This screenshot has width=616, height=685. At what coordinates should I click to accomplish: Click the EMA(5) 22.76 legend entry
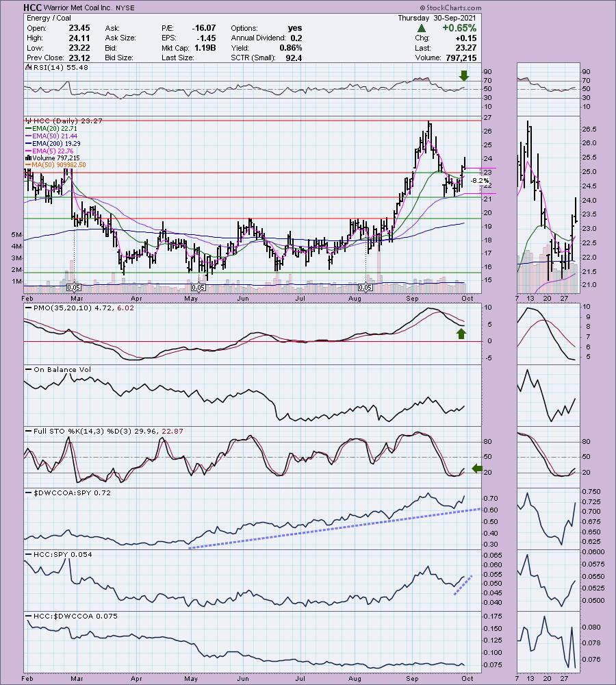coord(50,151)
